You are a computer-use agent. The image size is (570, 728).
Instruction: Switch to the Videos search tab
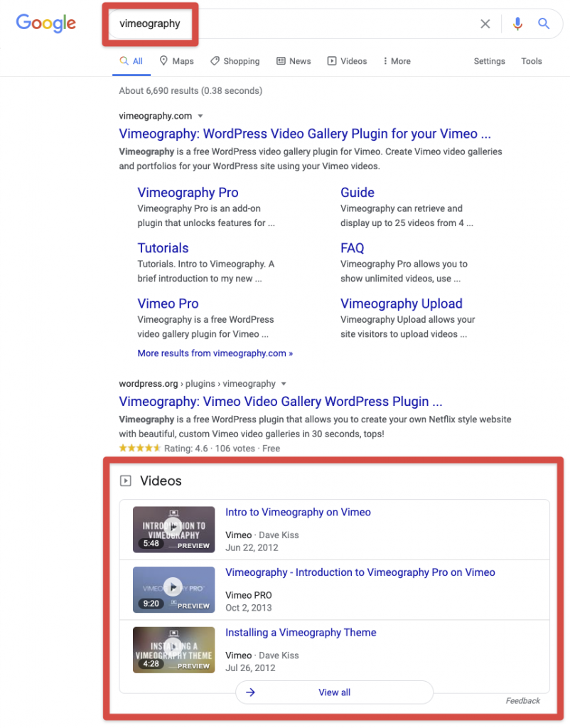(x=347, y=61)
